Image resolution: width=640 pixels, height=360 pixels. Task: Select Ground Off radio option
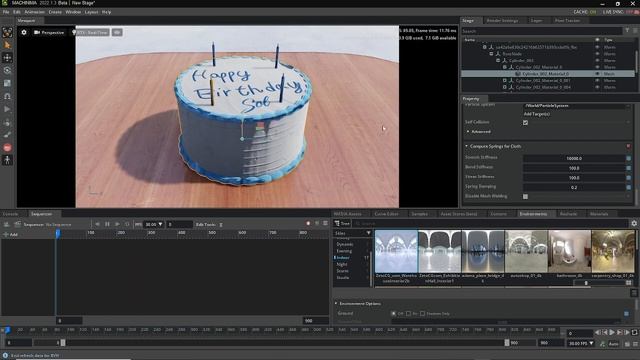(393, 313)
